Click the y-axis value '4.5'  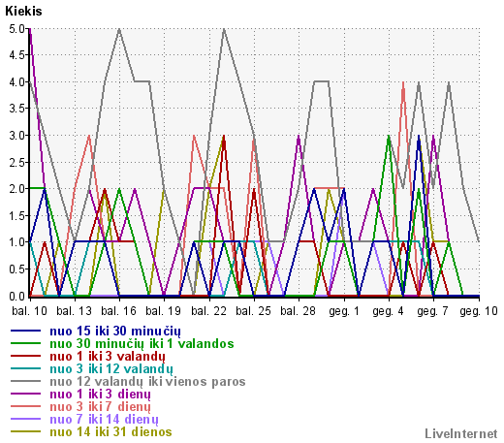point(16,55)
